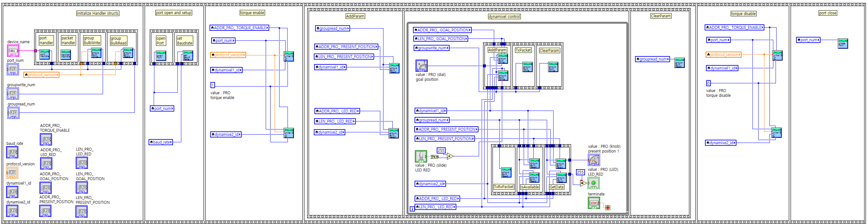868x224 pixels.
Task: Select protocol_version local variable in initialize Handler frame
Action: (x=41, y=75)
